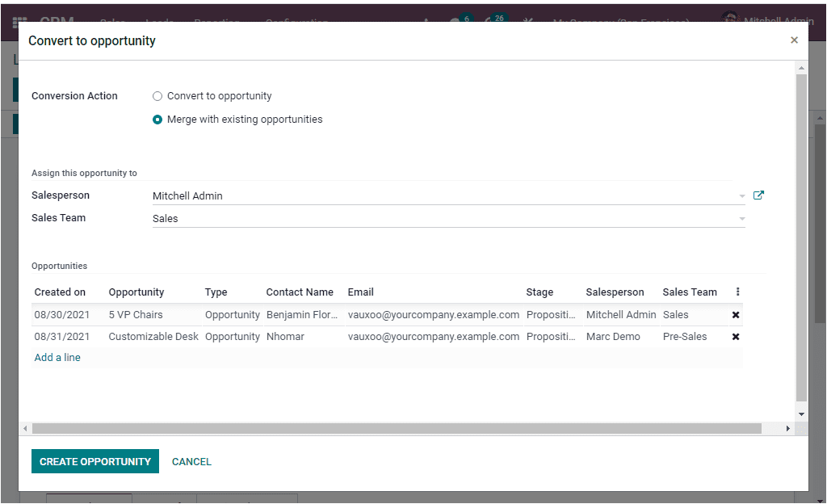This screenshot has width=827, height=504.
Task: Click the Mitchell Admin avatar
Action: pyautogui.click(x=731, y=19)
